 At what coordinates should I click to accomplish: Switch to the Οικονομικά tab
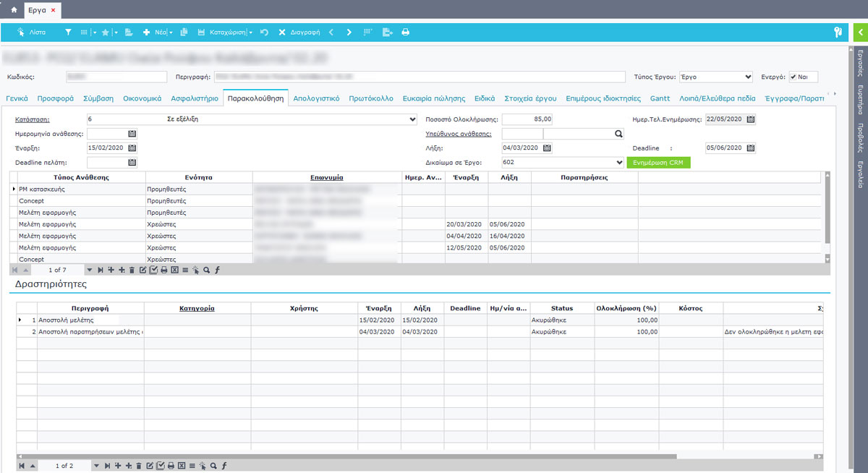point(142,98)
